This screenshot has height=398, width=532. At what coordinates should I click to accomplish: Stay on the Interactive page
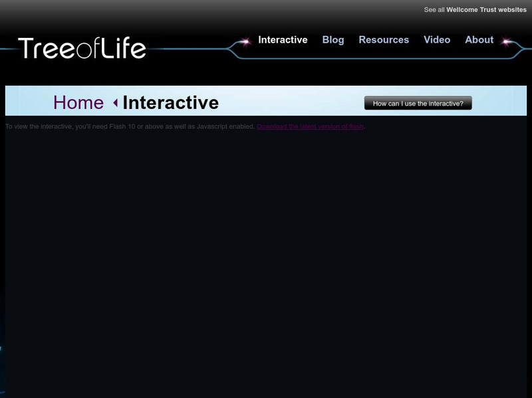coord(283,40)
